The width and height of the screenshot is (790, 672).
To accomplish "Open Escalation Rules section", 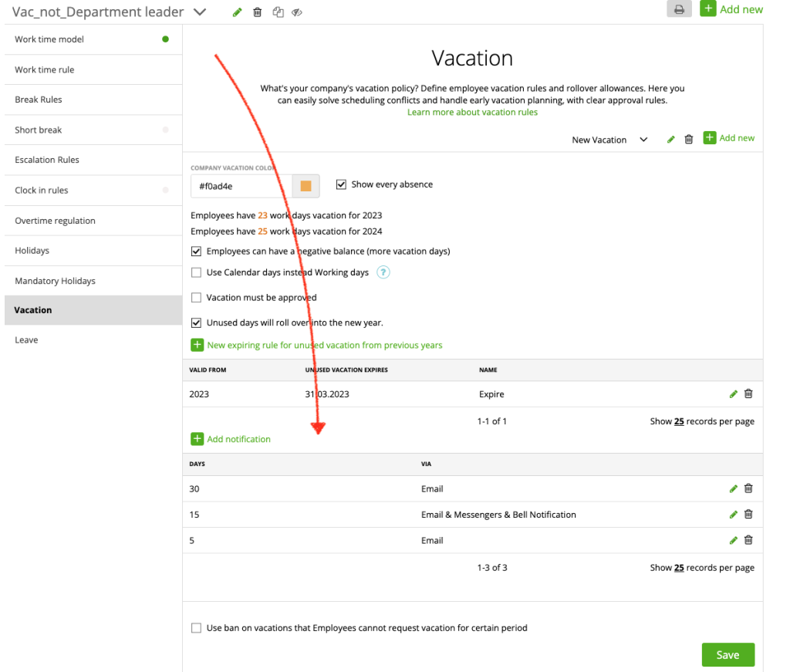I will [93, 160].
